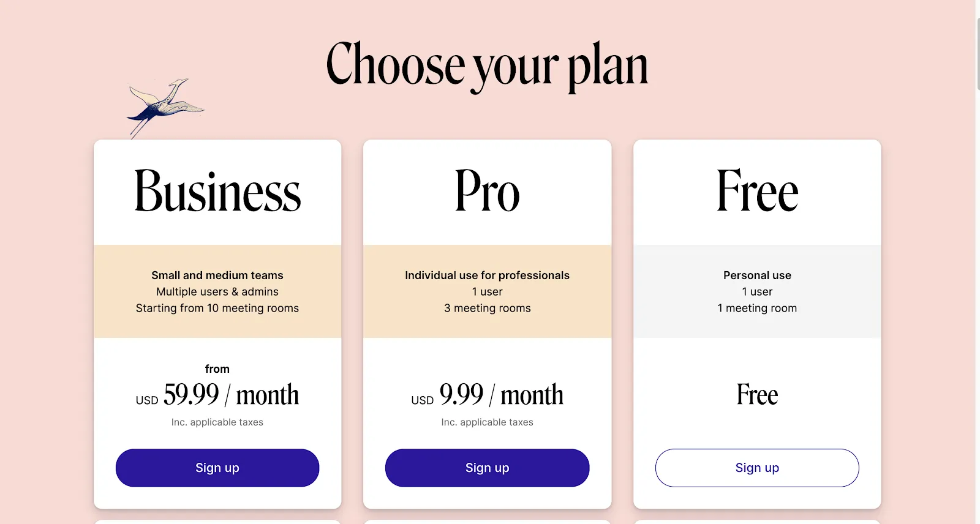Click the page vertical scrollbar thumb

(x=978, y=54)
